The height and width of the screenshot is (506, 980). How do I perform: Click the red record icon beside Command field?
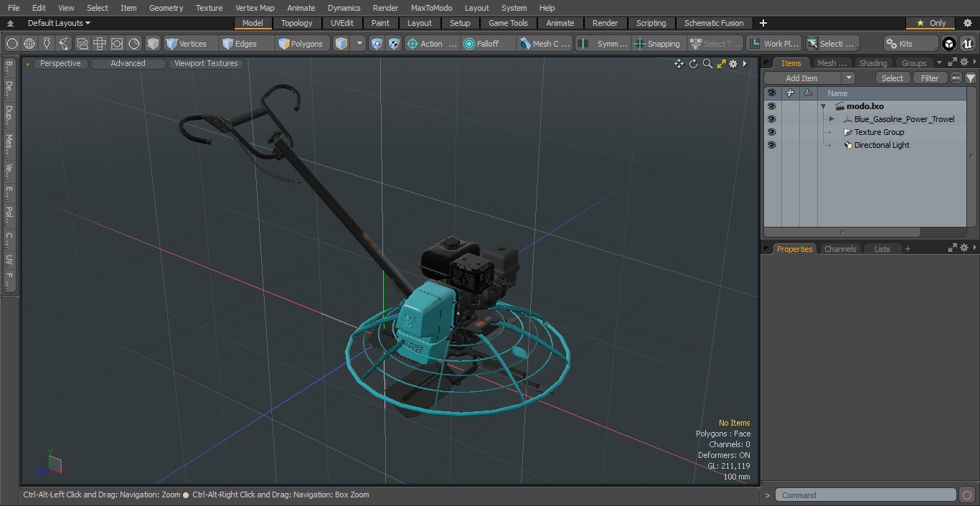coord(967,495)
